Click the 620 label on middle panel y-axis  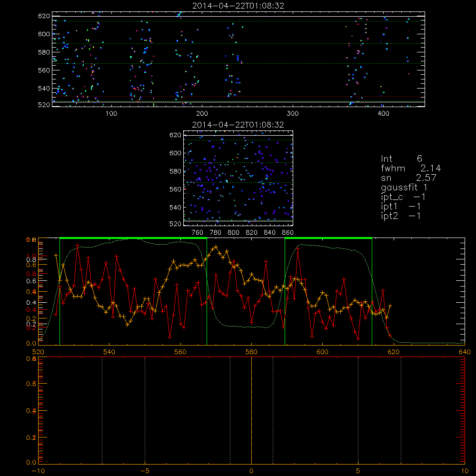(176, 135)
